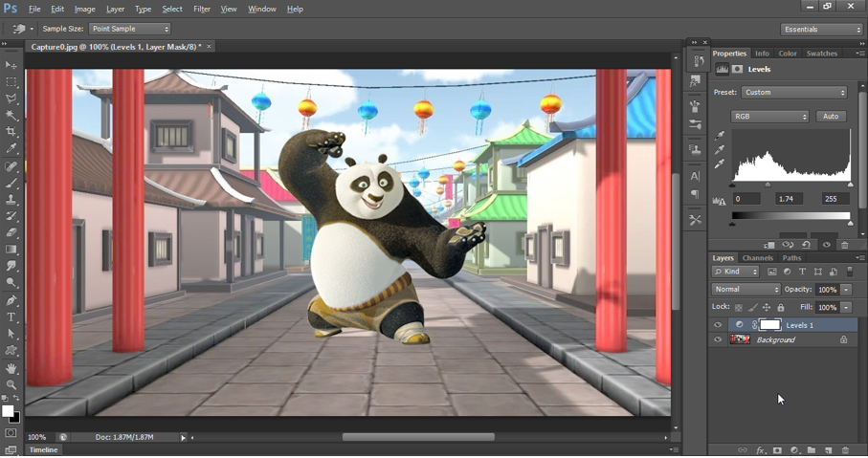This screenshot has width=868, height=458.
Task: Select the Path Selection tool
Action: click(11, 334)
